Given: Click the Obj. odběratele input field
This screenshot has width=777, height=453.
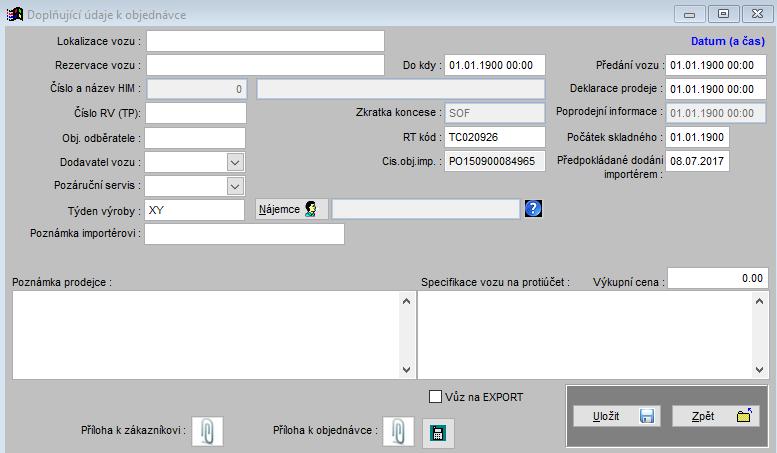Looking at the screenshot, I should point(195,138).
